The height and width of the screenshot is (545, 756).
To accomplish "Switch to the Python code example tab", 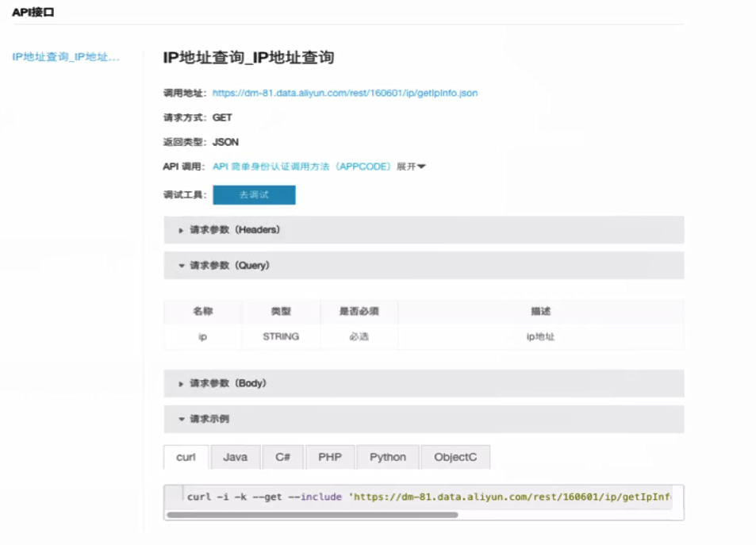I will tap(387, 457).
